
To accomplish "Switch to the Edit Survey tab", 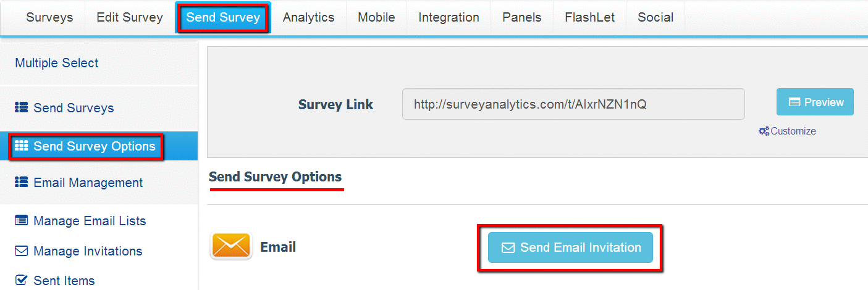I will [130, 18].
